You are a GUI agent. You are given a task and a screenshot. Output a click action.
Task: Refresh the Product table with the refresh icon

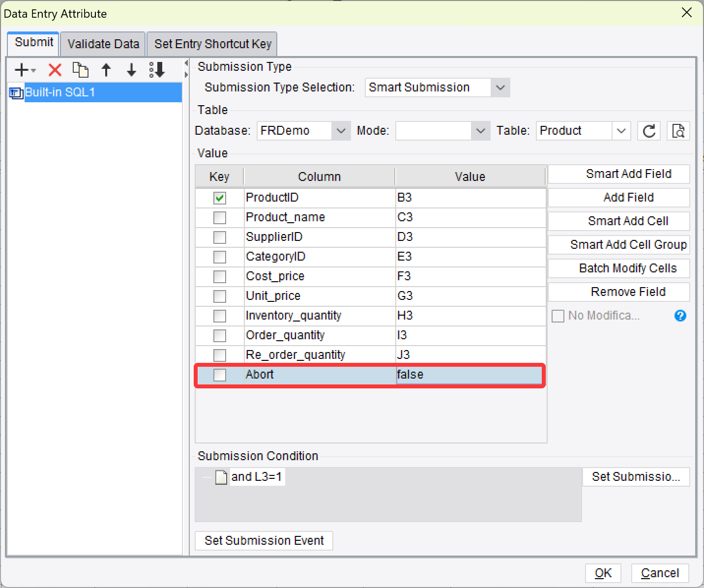[648, 131]
